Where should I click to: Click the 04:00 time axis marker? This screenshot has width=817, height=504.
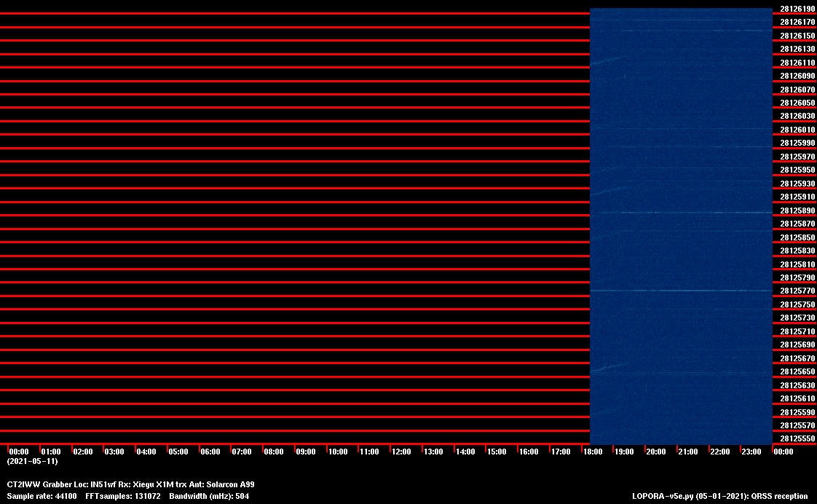(146, 452)
